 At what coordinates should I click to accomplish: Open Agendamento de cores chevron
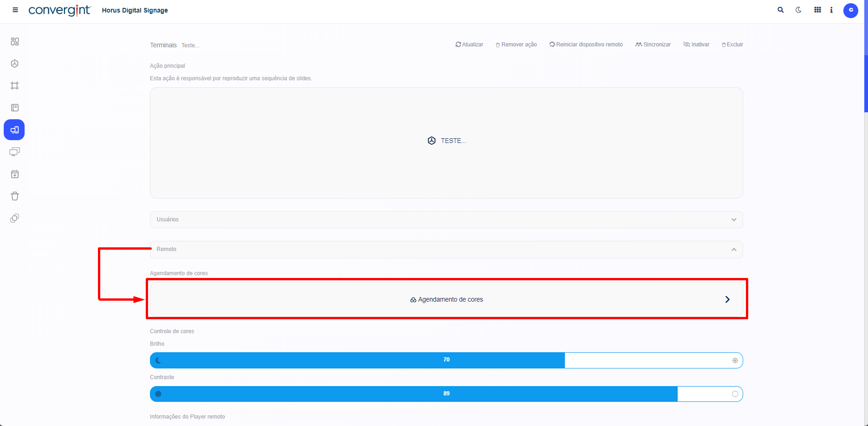click(727, 299)
